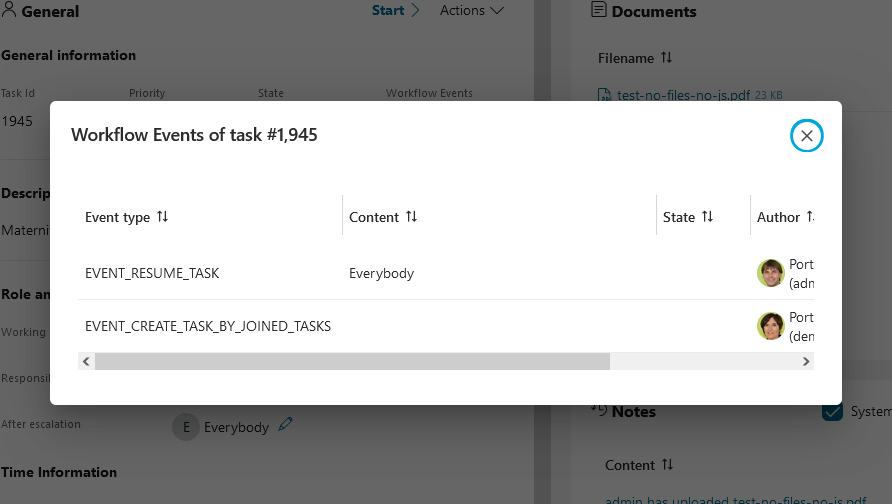Click the scroll left arrow of events table
Screen dimensions: 892x504
(86, 361)
